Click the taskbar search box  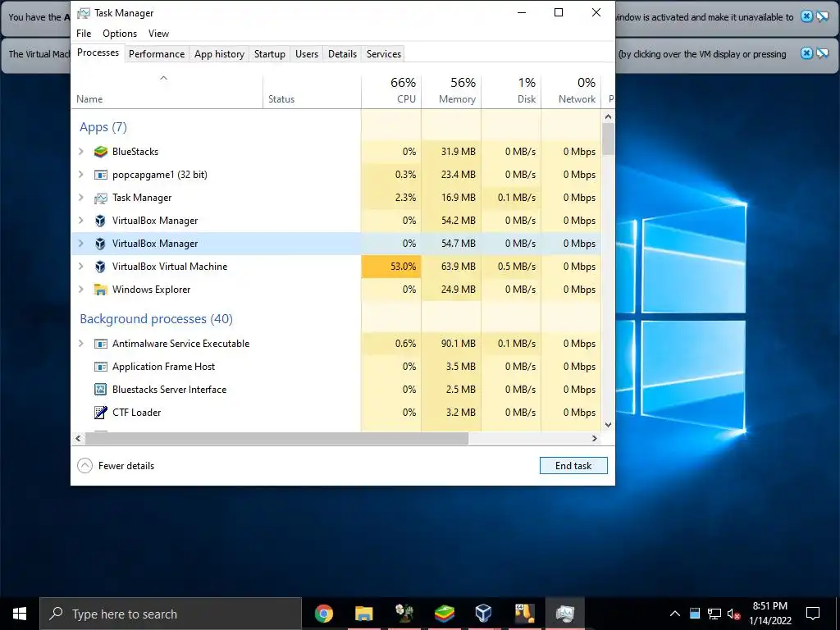[x=171, y=614]
